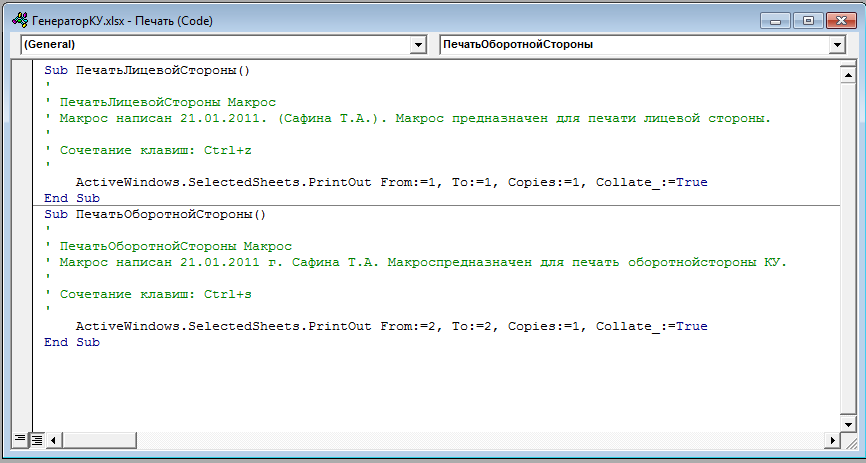
Task: Click the ПечатьОборотнойСтороны procedure combo box text
Action: [518, 45]
